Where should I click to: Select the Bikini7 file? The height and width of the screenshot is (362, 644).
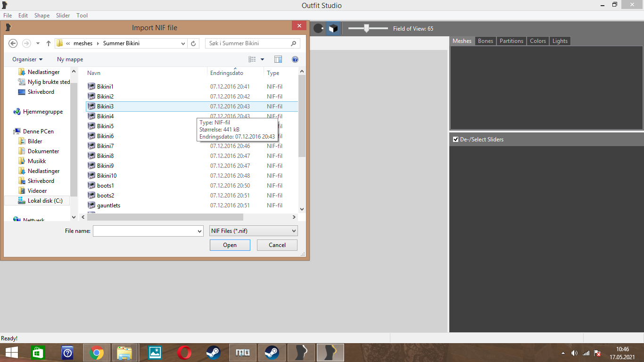(192, 146)
